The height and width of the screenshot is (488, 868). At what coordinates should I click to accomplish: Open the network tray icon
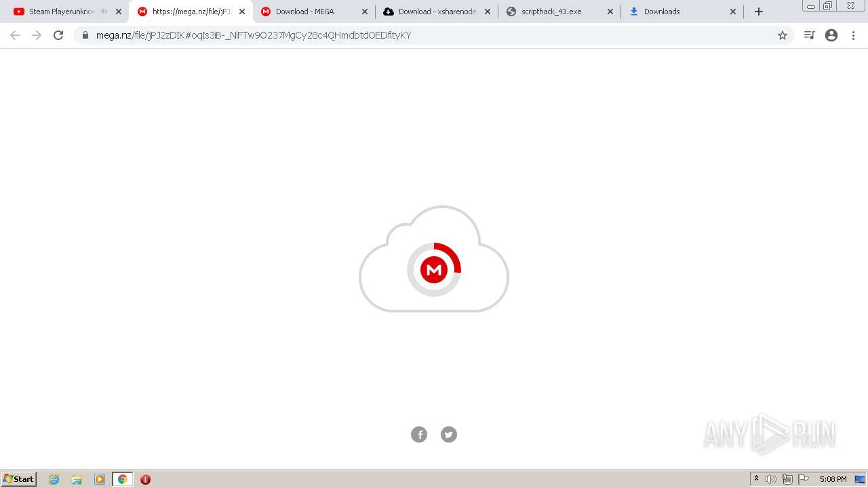[787, 479]
